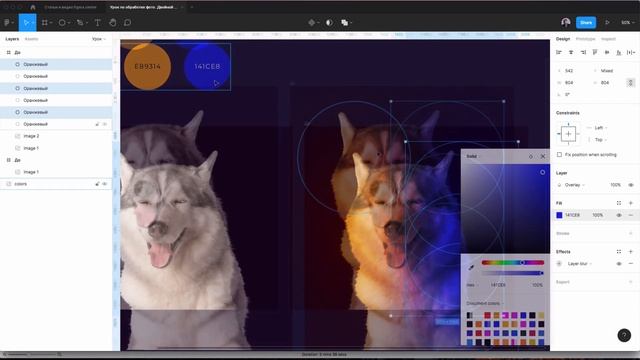Open the Урок pages dropdown
This screenshot has height=360, width=640.
(x=99, y=39)
